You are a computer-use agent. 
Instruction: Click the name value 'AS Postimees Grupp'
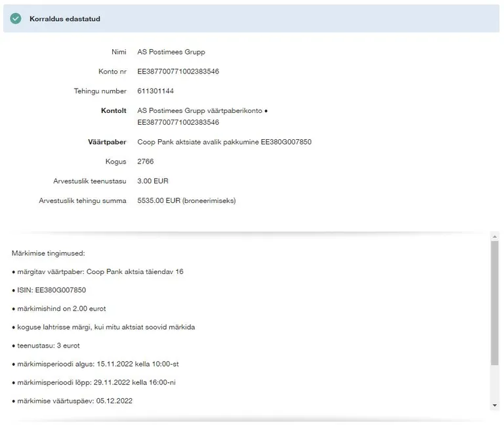[171, 52]
